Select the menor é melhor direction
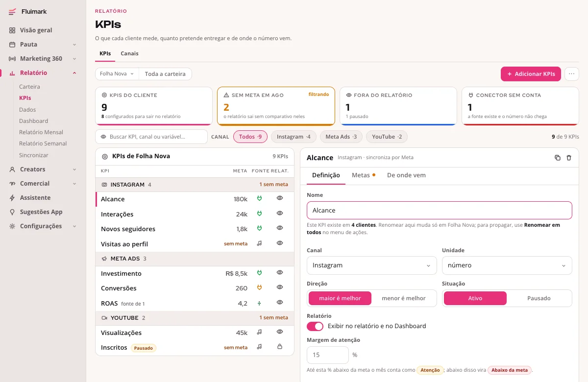588x382 pixels. tap(404, 298)
